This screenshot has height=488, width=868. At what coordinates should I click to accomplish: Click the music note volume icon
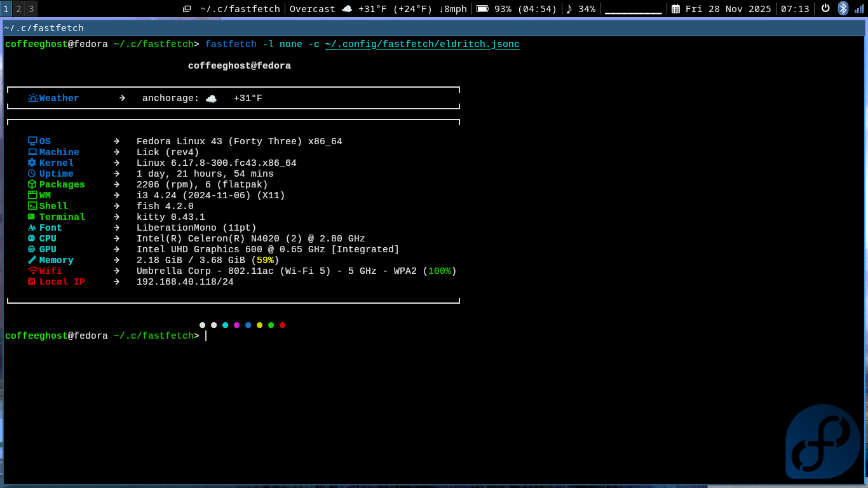tap(569, 9)
